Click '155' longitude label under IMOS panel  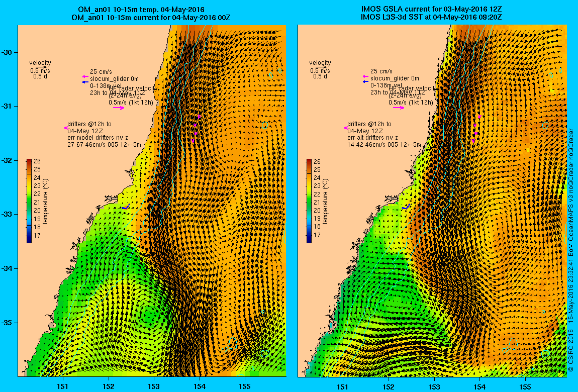pyautogui.click(x=525, y=386)
